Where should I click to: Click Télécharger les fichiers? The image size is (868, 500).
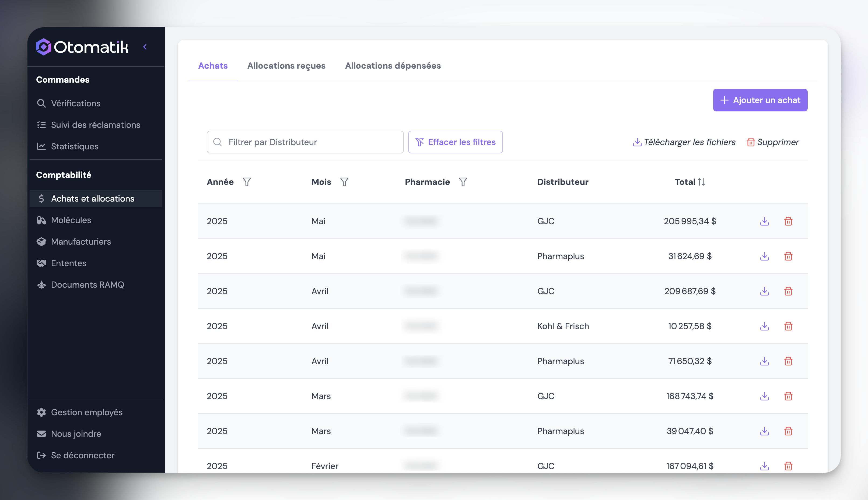pyautogui.click(x=684, y=142)
